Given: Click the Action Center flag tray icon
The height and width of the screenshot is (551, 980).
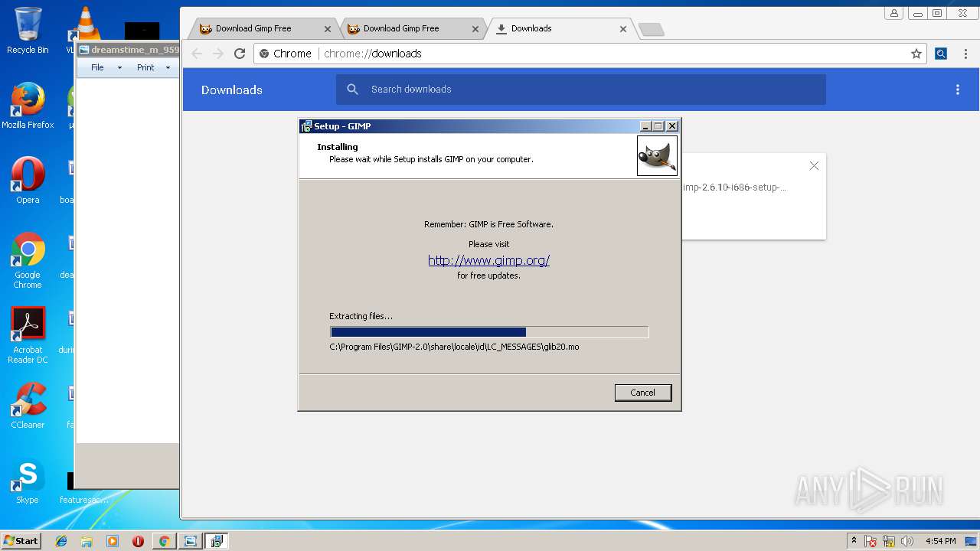Looking at the screenshot, I should coord(871,541).
